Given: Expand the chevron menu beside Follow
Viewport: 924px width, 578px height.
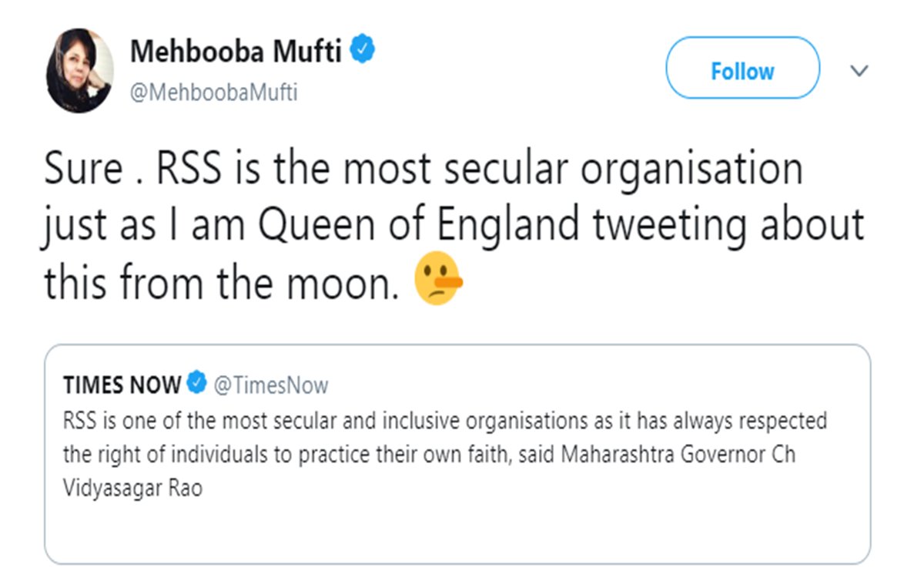Looking at the screenshot, I should (x=859, y=71).
